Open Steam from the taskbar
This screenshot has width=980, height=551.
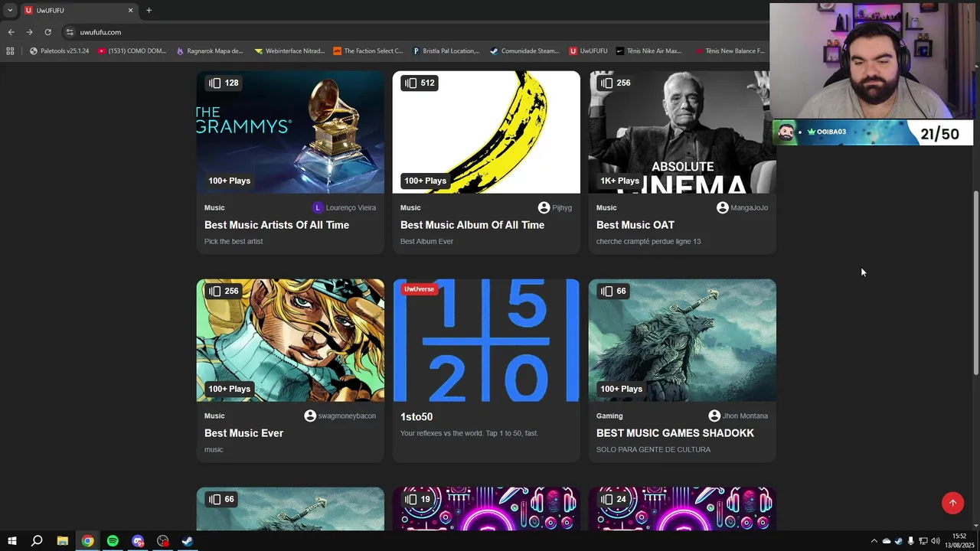click(188, 541)
